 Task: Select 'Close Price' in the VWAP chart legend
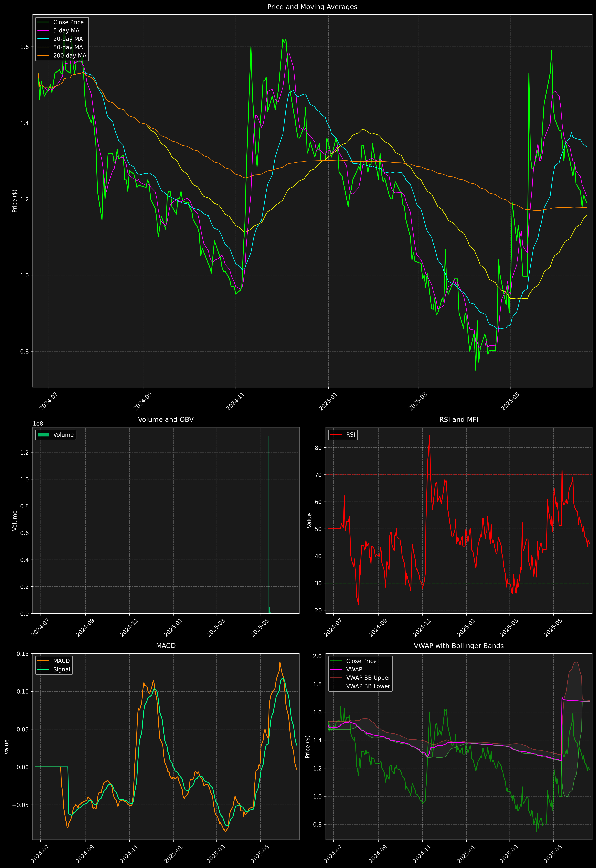[361, 661]
